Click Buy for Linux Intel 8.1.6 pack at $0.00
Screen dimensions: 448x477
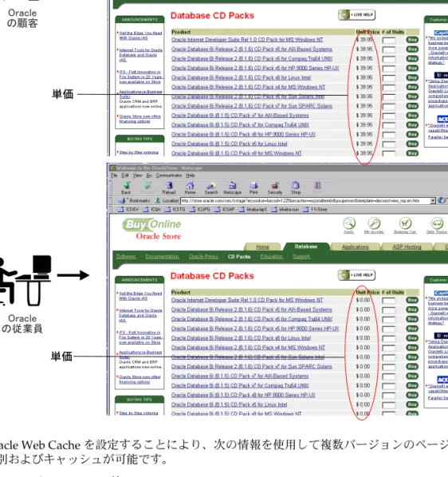tap(412, 338)
